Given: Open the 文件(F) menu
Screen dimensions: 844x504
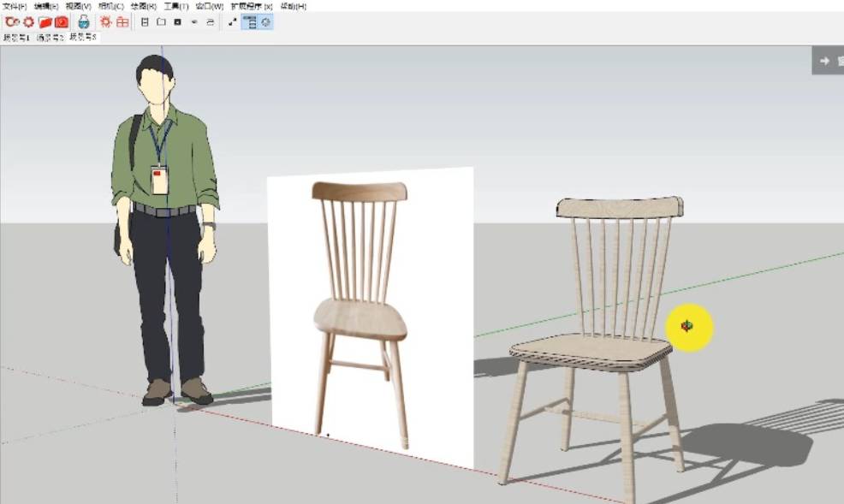Looking at the screenshot, I should (x=15, y=7).
